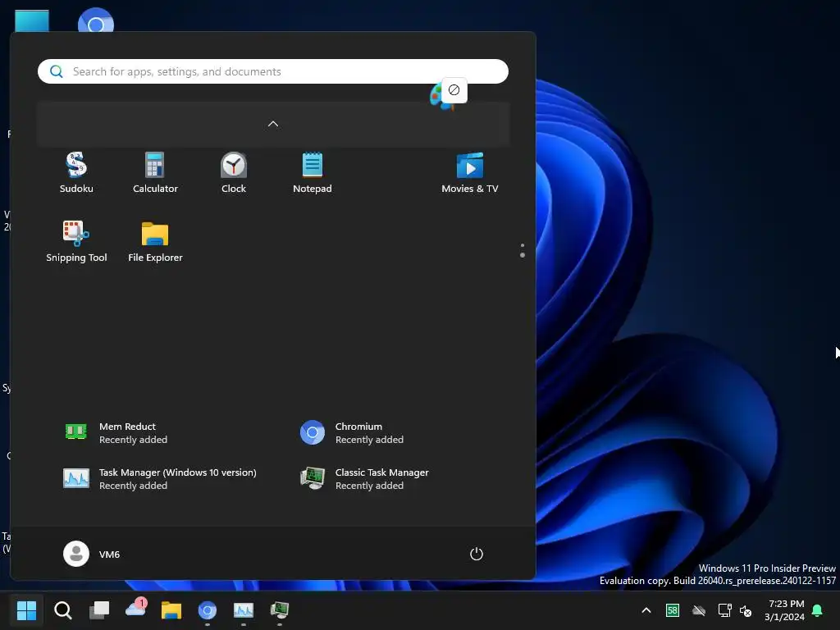The width and height of the screenshot is (840, 630).
Task: Click the pinned apps page dots
Action: tap(523, 250)
